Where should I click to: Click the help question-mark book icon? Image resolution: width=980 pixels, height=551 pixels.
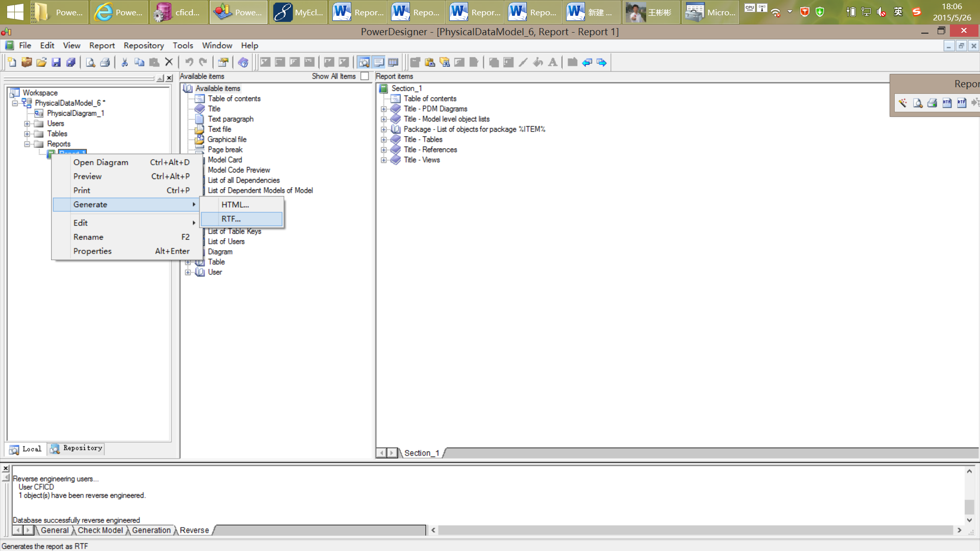coord(243,62)
